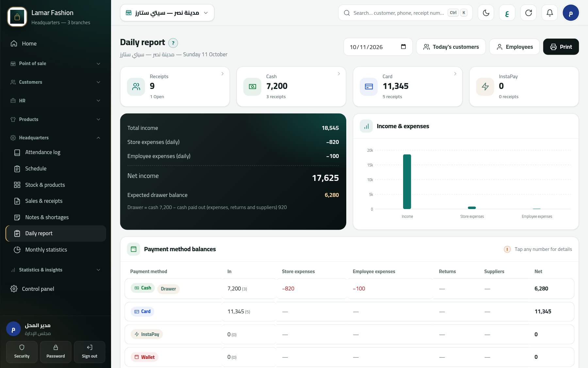Click the refresh icon in top bar
Viewport: 588px width, 368px height.
click(528, 13)
